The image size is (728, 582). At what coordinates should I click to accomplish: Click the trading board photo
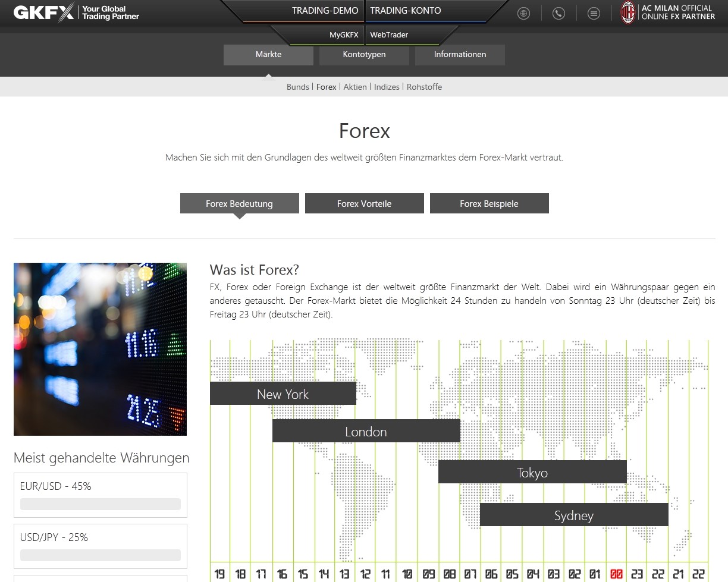point(100,349)
